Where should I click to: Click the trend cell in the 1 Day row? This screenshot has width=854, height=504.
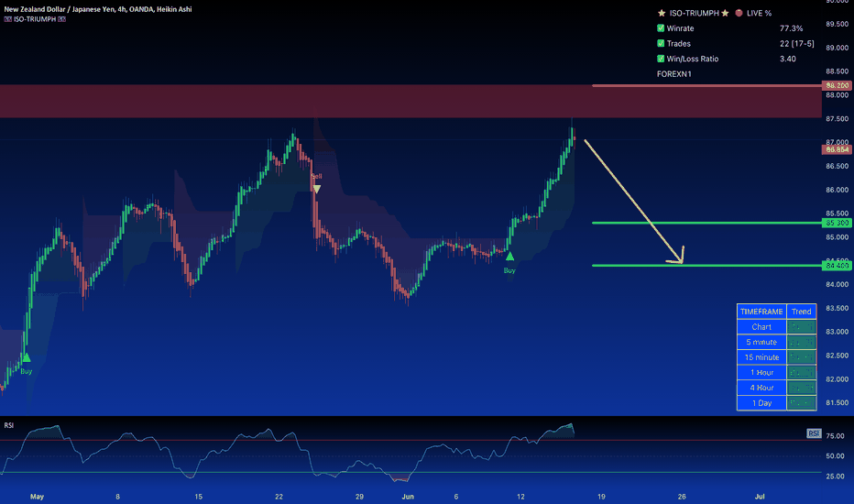[x=801, y=403]
